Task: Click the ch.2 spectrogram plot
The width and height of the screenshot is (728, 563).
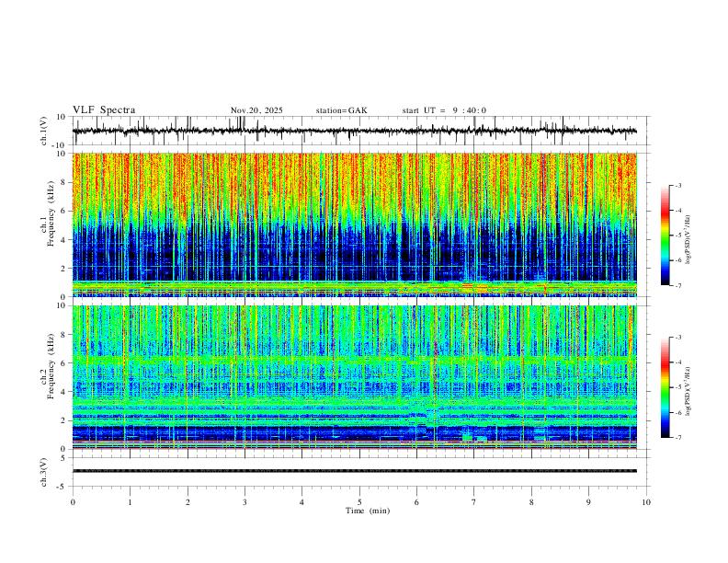Action: pos(354,377)
